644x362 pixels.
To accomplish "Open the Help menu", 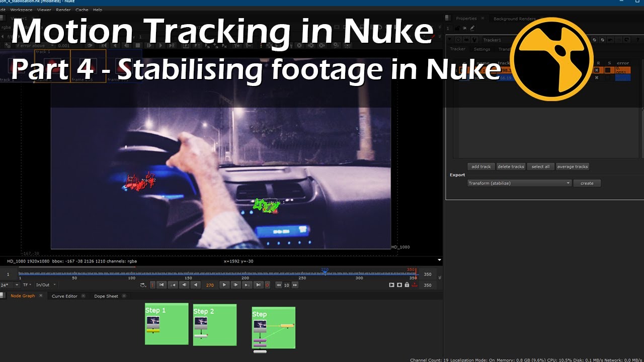I will tap(98, 10).
